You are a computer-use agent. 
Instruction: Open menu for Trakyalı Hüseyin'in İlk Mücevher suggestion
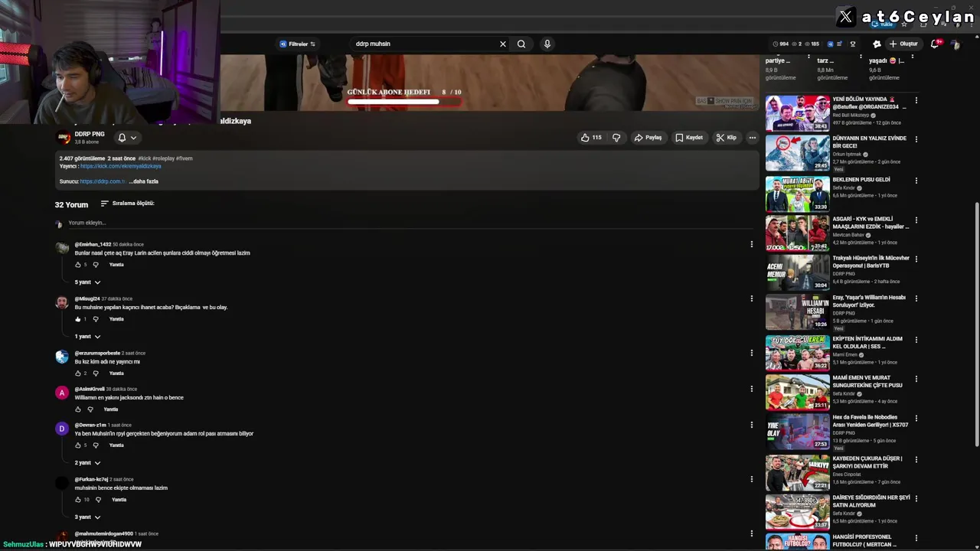[x=916, y=259]
